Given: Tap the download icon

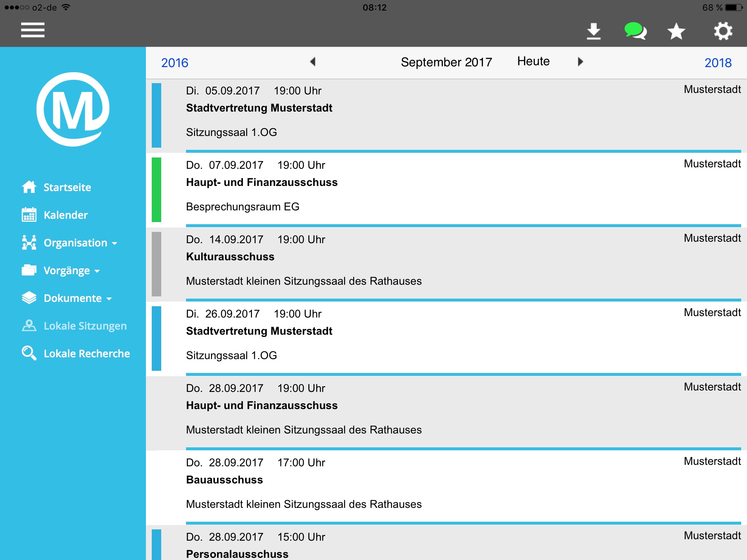Looking at the screenshot, I should click(x=593, y=31).
